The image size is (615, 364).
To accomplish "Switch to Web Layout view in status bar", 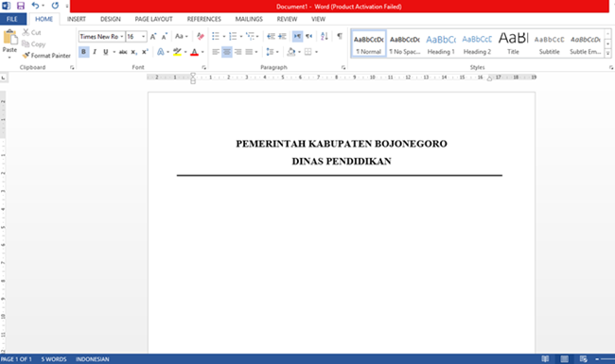I will 583,359.
